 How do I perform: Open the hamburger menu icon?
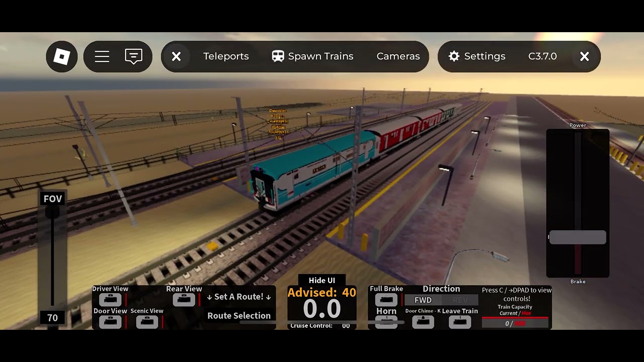102,56
